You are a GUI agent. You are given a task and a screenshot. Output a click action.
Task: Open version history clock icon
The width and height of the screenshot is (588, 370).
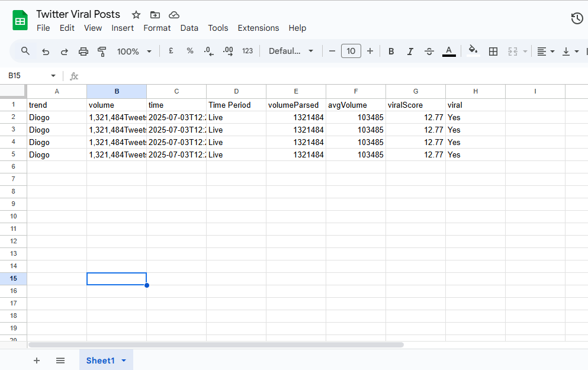pos(577,18)
